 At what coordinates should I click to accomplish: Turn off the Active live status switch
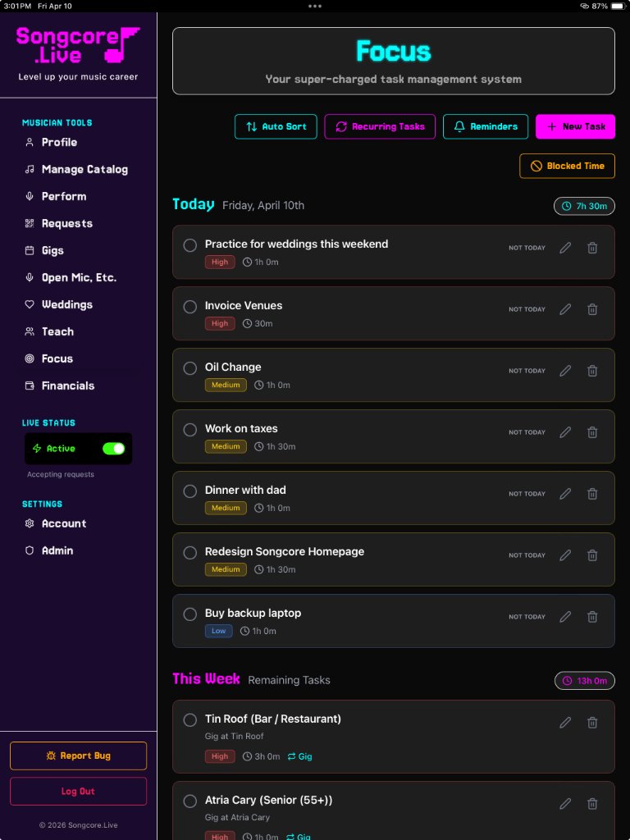[113, 449]
